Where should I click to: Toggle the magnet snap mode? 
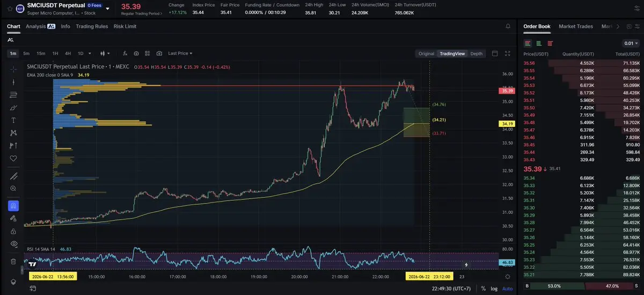13,206
